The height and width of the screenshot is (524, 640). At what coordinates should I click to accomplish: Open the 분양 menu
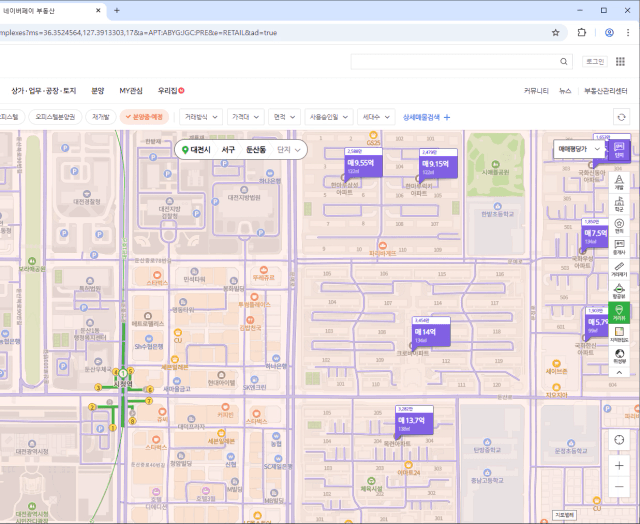pos(98,91)
